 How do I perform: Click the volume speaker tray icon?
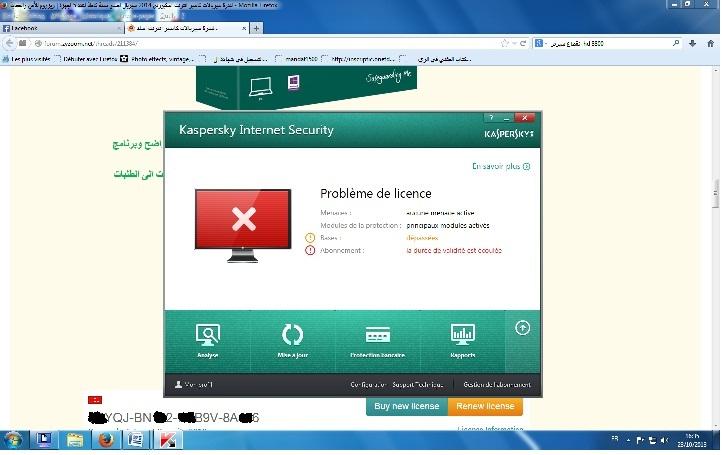(664, 440)
